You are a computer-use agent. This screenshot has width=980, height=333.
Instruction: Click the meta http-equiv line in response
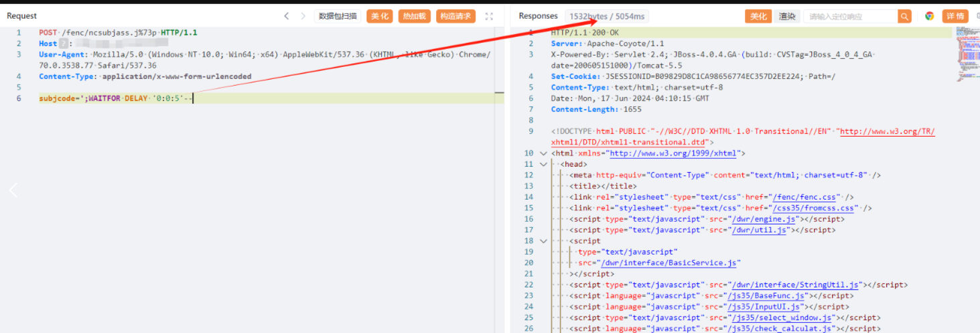[725, 175]
